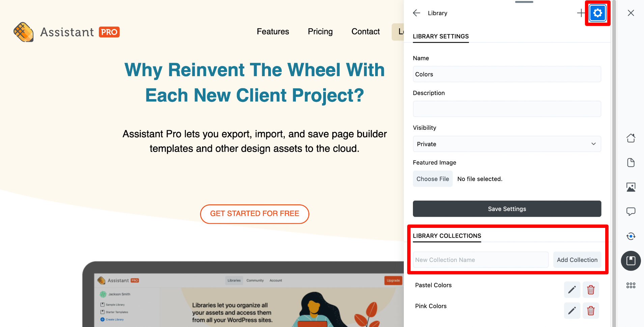The height and width of the screenshot is (327, 644).
Task: Delete the Pink Colors collection via trash icon
Action: click(x=590, y=310)
